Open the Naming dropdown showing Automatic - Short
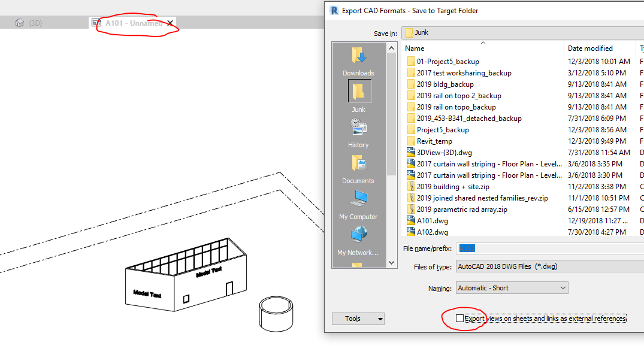The height and width of the screenshot is (355, 644). click(512, 288)
